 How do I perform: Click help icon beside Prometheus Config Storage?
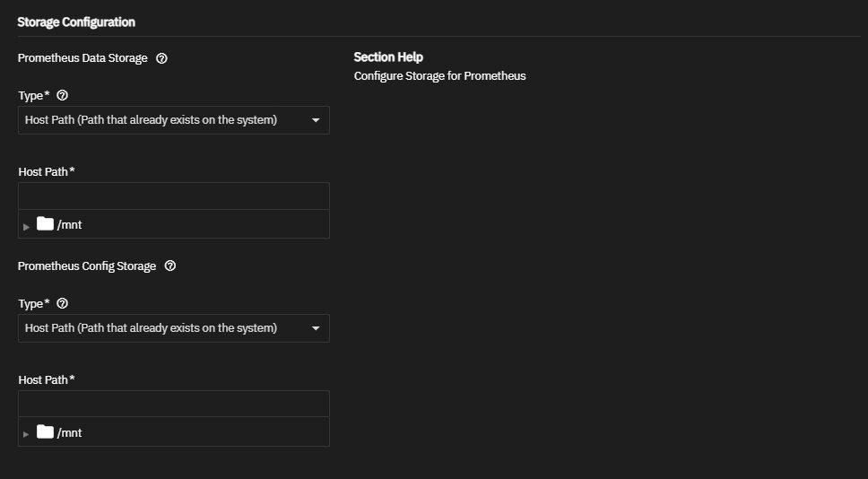pyautogui.click(x=170, y=266)
